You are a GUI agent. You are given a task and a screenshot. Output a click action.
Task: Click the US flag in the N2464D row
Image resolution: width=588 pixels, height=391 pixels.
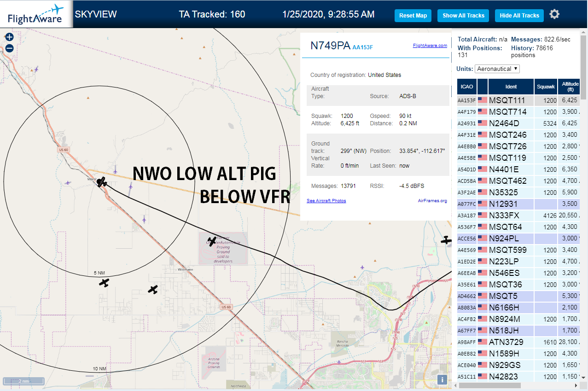[483, 123]
